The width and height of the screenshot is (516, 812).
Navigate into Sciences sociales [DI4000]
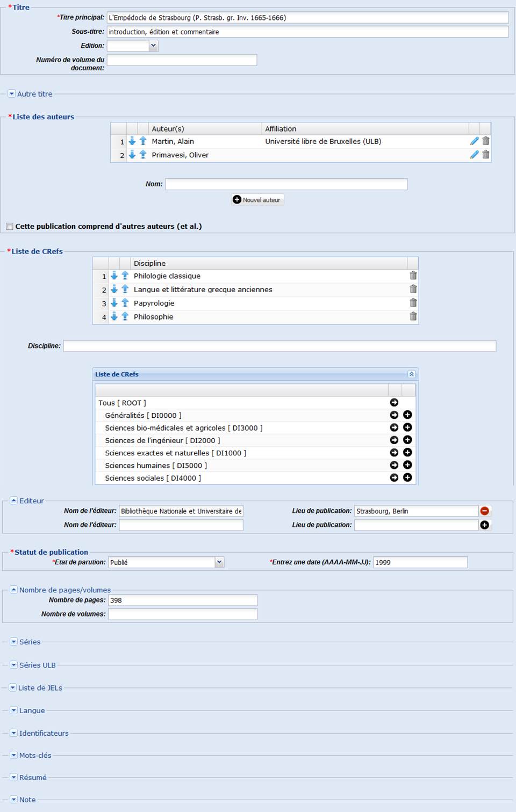tap(394, 477)
